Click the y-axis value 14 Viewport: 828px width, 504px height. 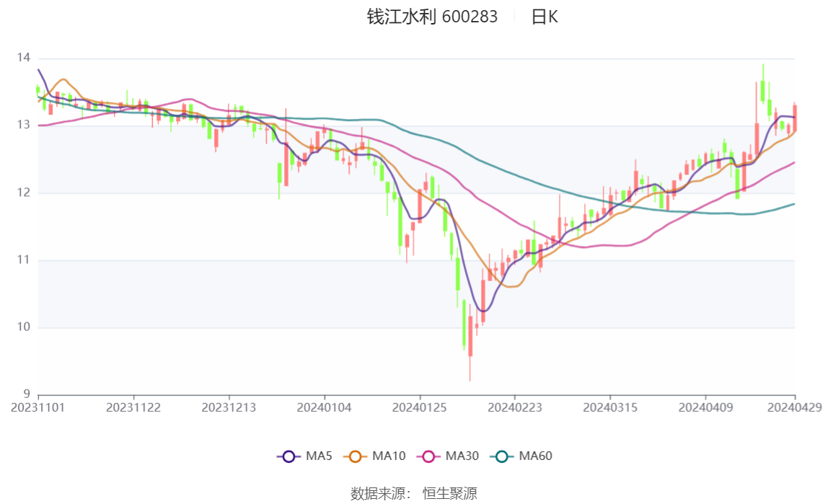tap(24, 58)
